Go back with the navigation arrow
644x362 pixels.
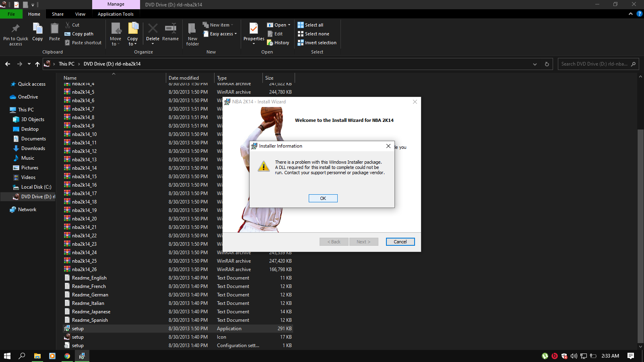(x=8, y=64)
